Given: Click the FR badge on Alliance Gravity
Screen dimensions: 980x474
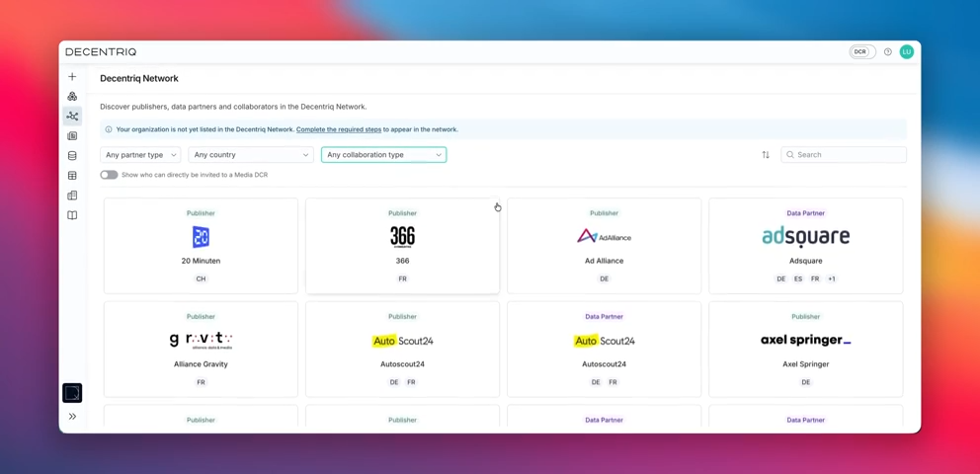Looking at the screenshot, I should click(x=201, y=382).
